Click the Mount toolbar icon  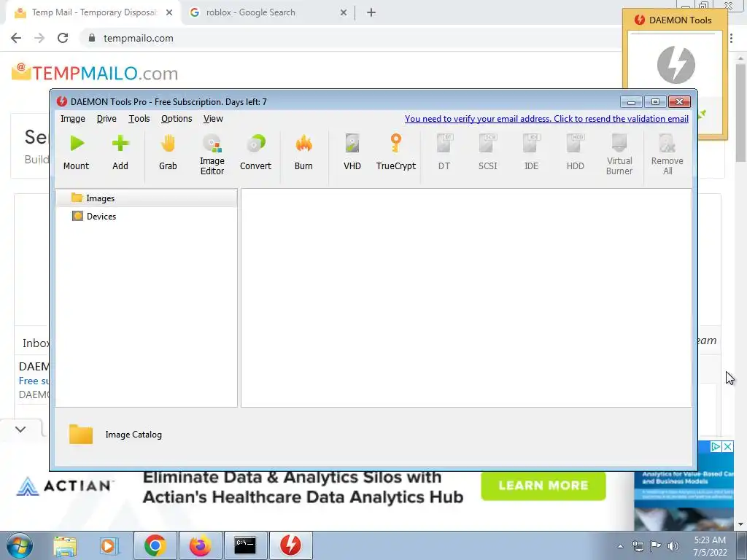[x=77, y=143]
